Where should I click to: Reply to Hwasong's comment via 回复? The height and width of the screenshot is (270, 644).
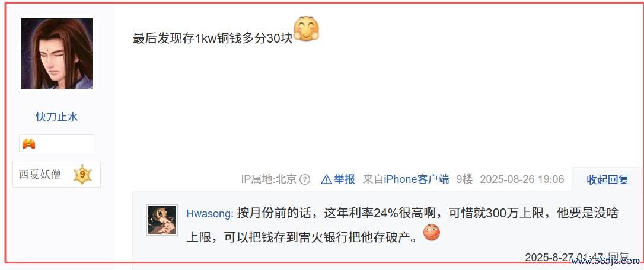(x=618, y=258)
